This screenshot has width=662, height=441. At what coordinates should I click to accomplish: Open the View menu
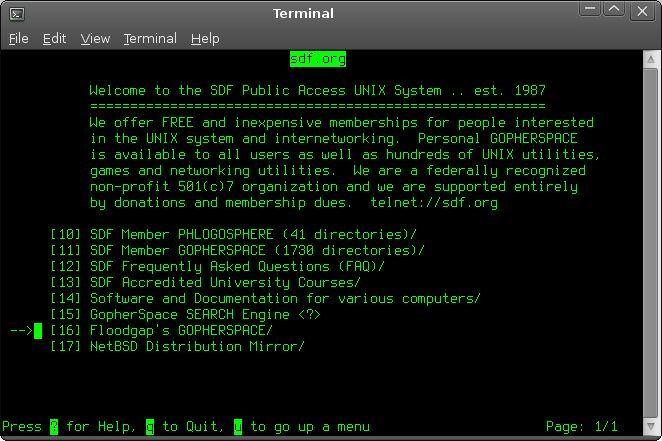pos(95,39)
